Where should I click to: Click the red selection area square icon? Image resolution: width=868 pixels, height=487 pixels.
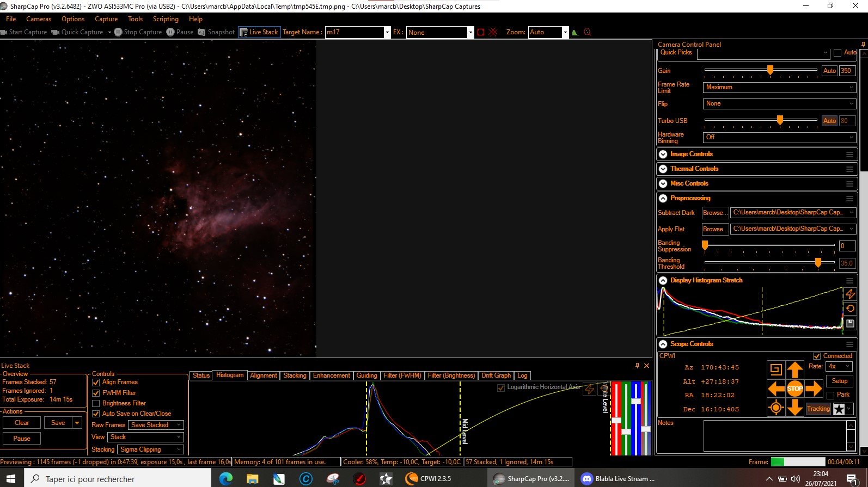coord(481,32)
